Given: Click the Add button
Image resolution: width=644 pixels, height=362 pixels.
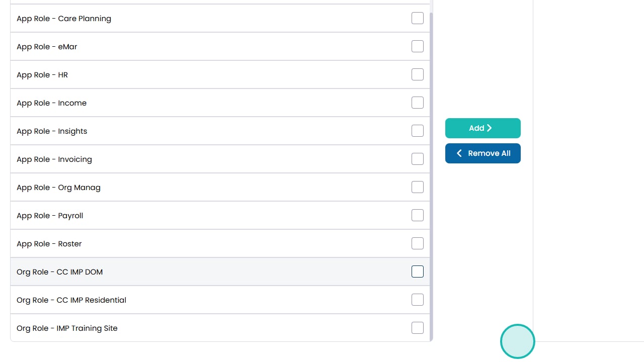Looking at the screenshot, I should click(482, 128).
